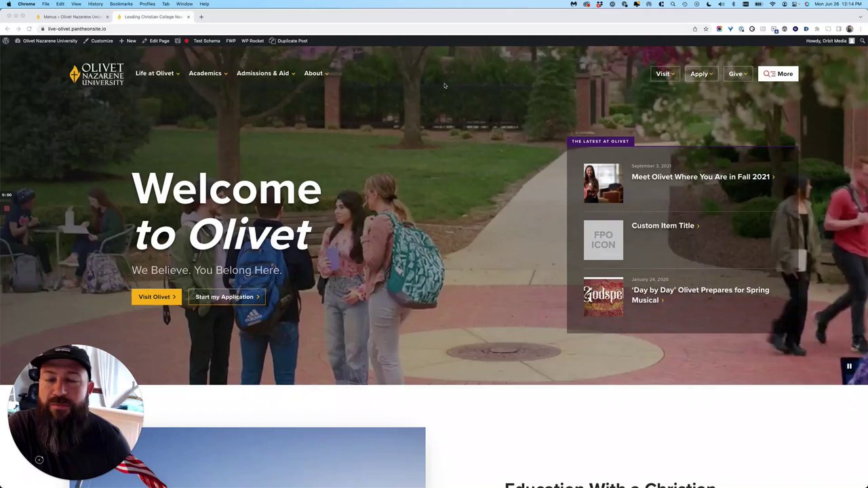Click Duplicate Post in admin bar
This screenshot has width=868, height=488.
tap(288, 41)
